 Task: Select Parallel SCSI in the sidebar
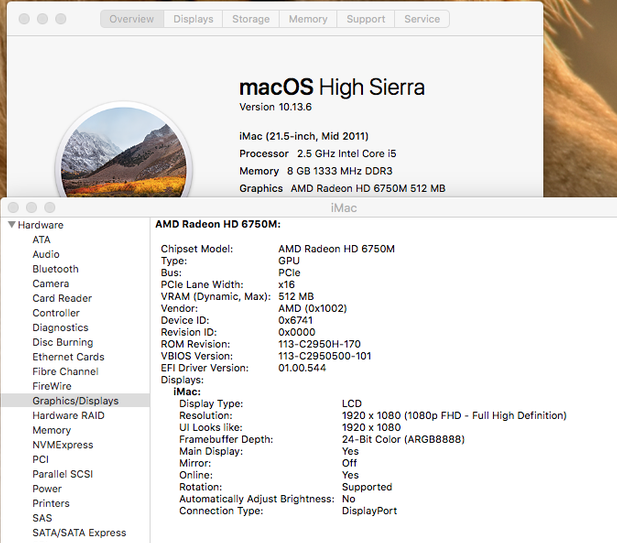click(x=63, y=474)
